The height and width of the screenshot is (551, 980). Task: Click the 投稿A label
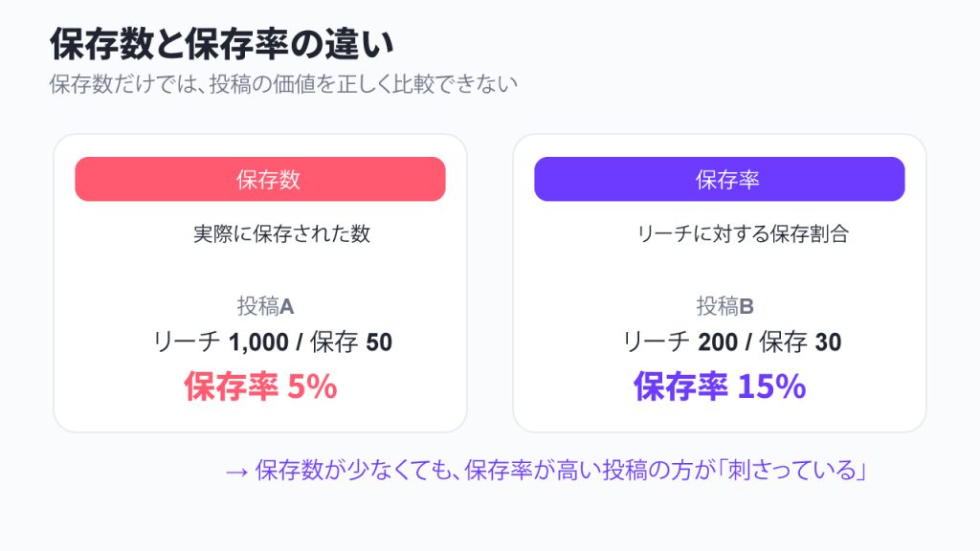pos(265,306)
